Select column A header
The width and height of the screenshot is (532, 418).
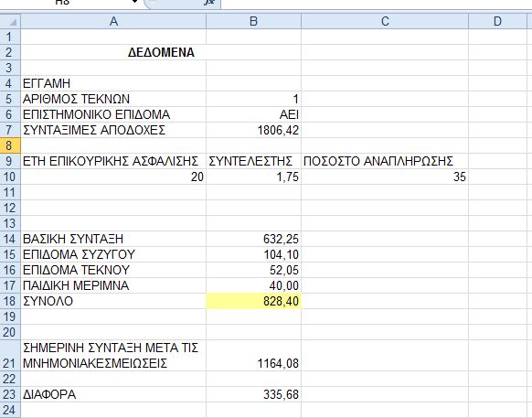pyautogui.click(x=113, y=21)
